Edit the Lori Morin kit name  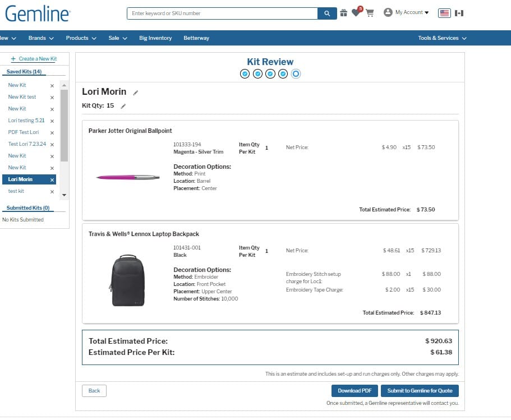pyautogui.click(x=136, y=93)
